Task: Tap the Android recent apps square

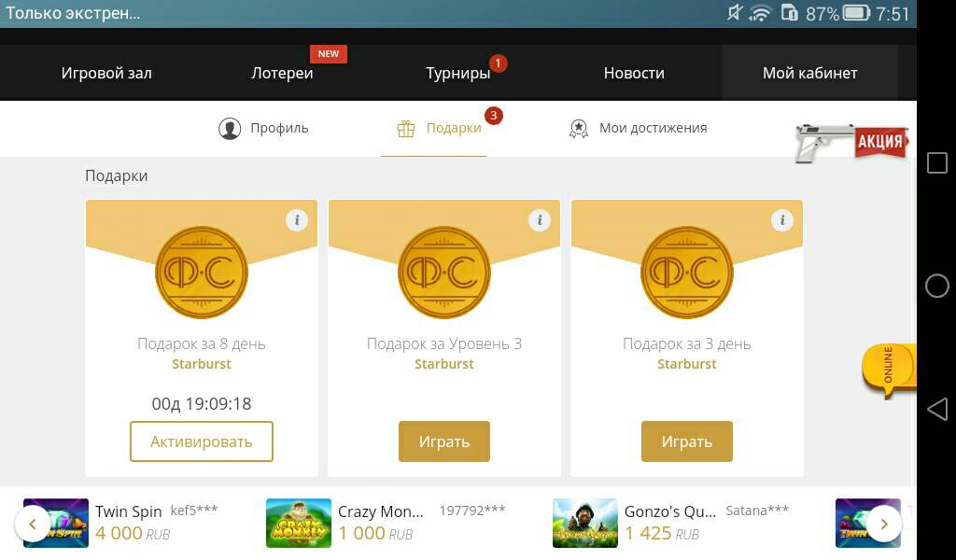Action: (x=937, y=162)
